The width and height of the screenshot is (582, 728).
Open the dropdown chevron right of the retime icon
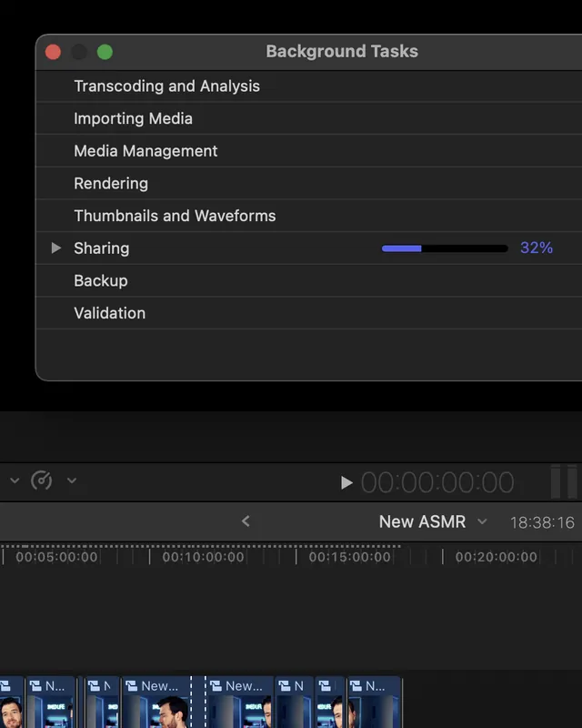(x=72, y=480)
